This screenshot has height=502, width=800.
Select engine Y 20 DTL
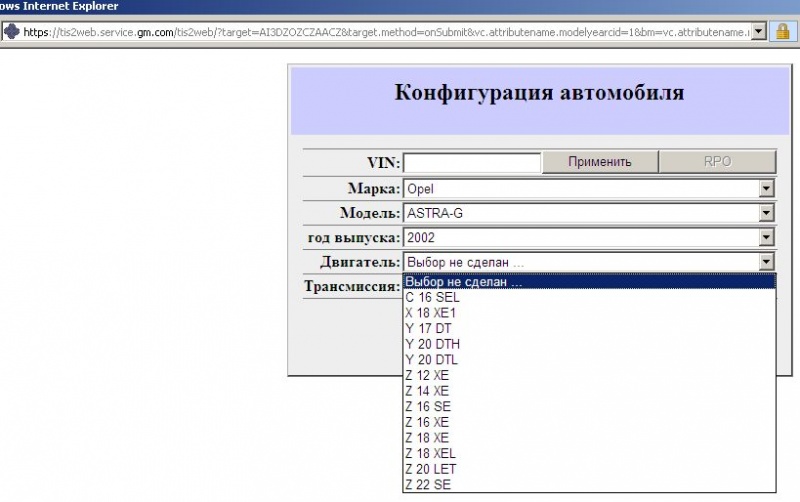pos(589,360)
